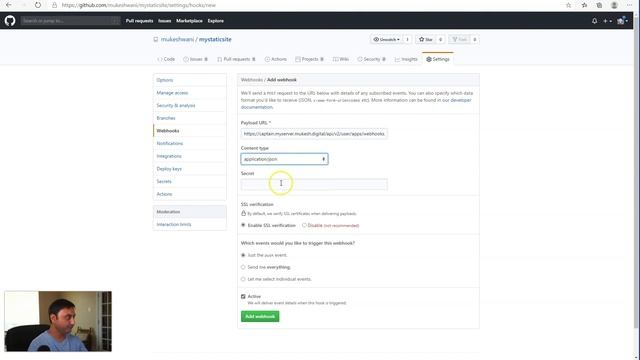Switch to the Code tab
The width and height of the screenshot is (640, 360).
(x=166, y=59)
